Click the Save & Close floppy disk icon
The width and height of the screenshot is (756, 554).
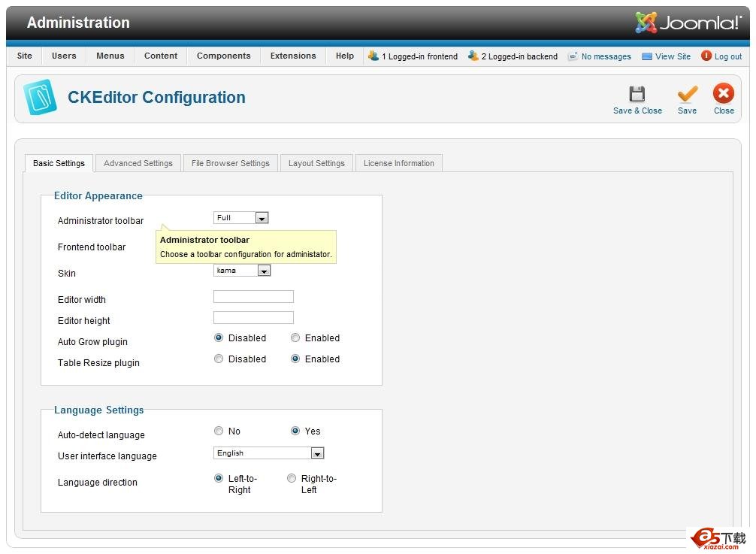[x=637, y=94]
